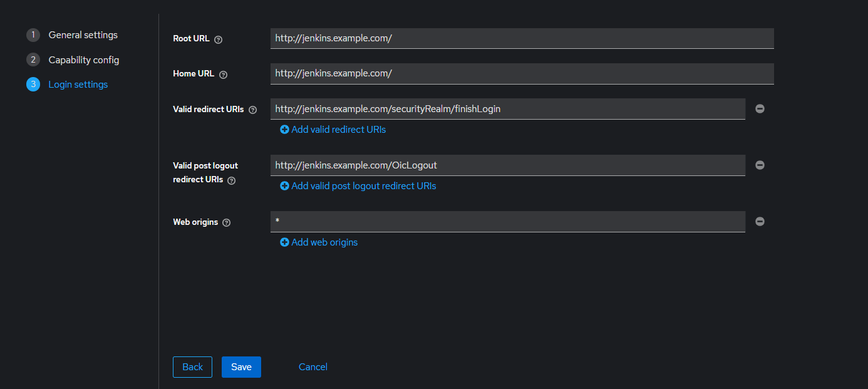This screenshot has height=389, width=868.
Task: Click the Root URL help icon
Action: point(219,39)
